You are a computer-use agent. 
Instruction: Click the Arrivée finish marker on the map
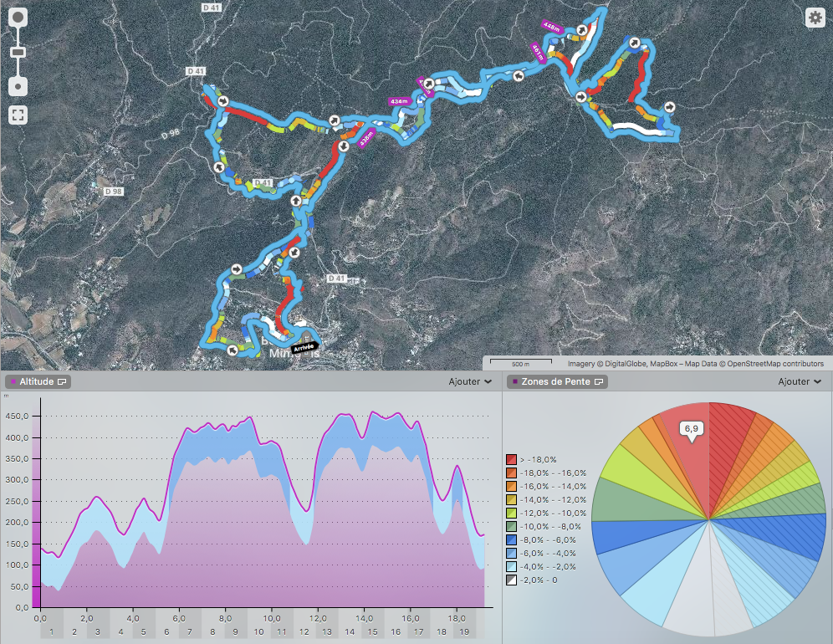coord(302,346)
